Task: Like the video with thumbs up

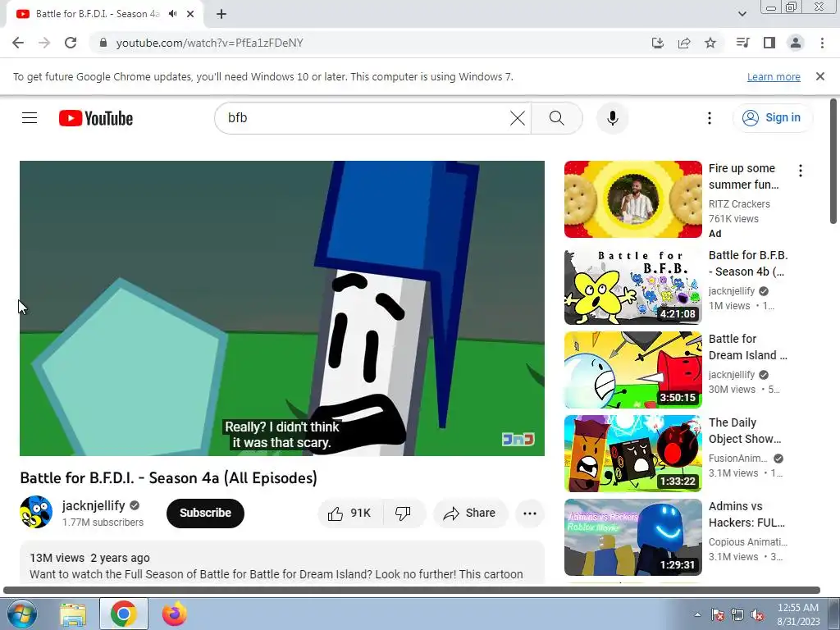Action: (351, 514)
